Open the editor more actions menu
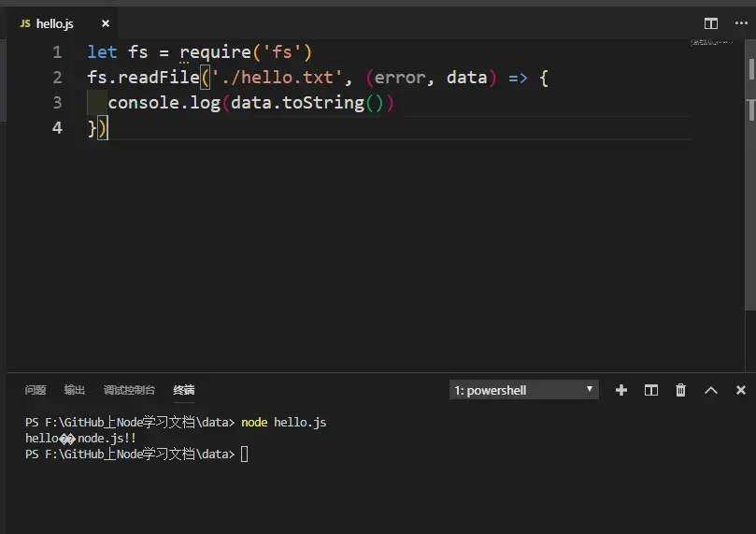This screenshot has height=534, width=756. point(741,23)
